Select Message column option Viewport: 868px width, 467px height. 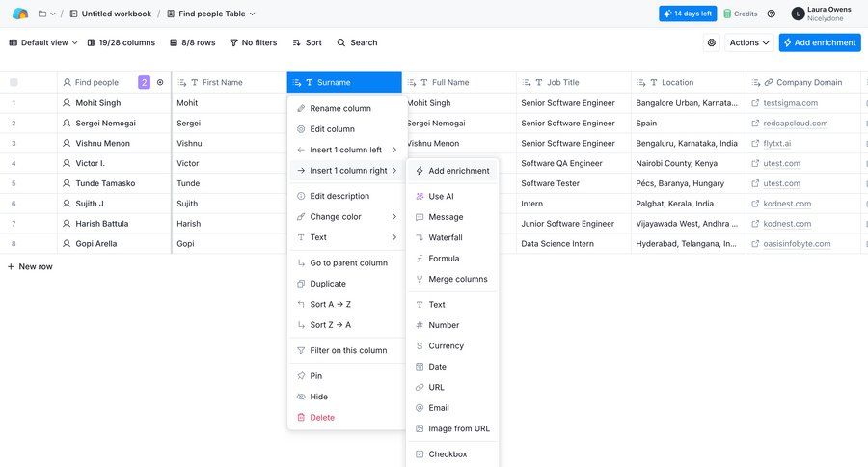[x=451, y=217]
